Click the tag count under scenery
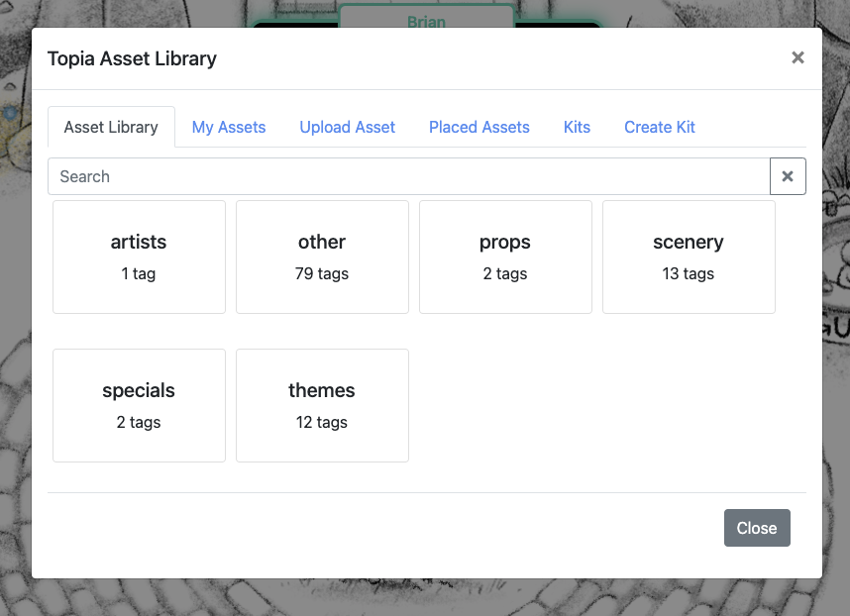This screenshot has height=616, width=850. [x=688, y=274]
